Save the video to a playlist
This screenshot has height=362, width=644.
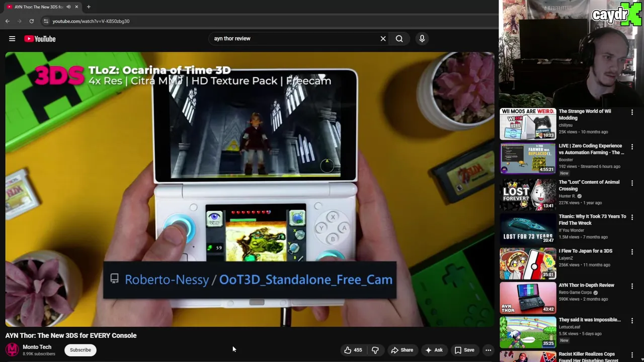pos(464,350)
